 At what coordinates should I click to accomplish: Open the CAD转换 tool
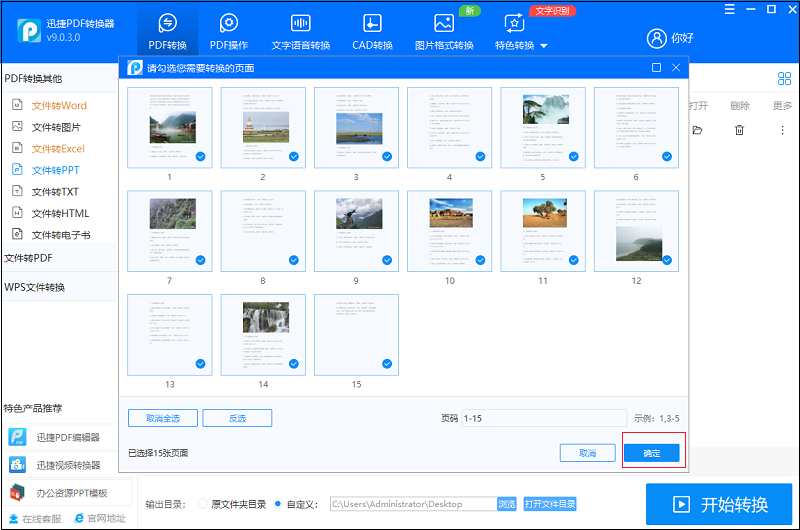[x=372, y=32]
